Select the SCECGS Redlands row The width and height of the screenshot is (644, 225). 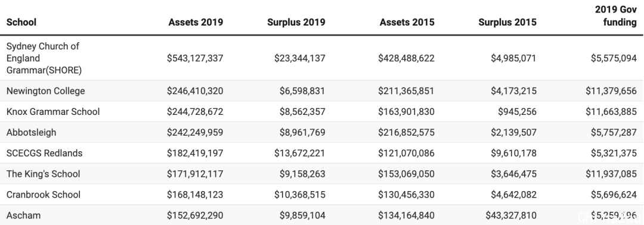322,153
